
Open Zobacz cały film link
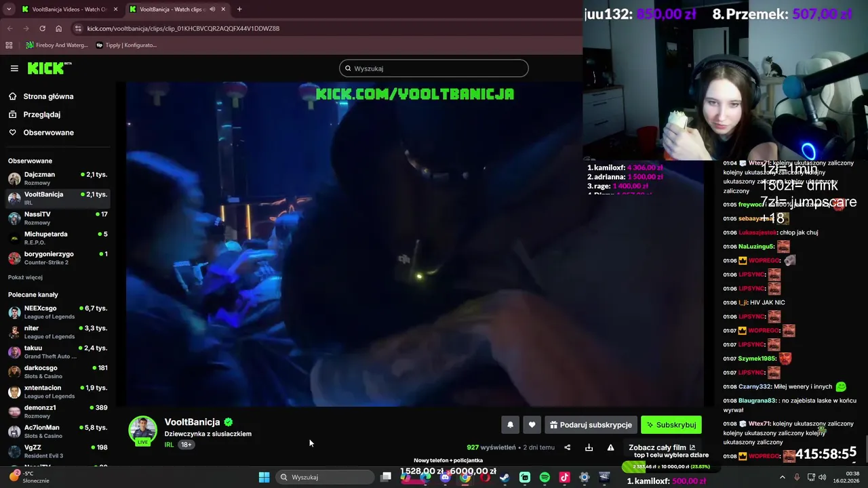(662, 447)
